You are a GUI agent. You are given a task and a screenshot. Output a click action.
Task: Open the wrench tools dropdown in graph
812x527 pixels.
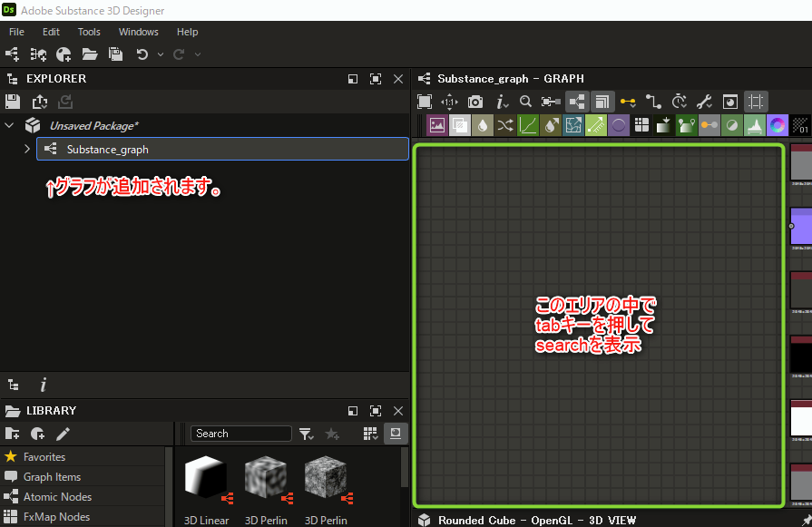coord(704,102)
